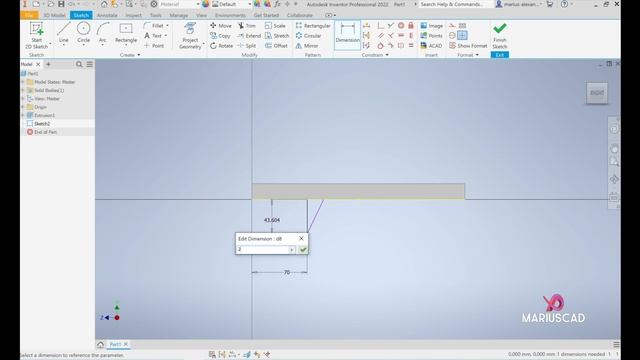Select the Scale tool
The image size is (640, 360).
[275, 26]
